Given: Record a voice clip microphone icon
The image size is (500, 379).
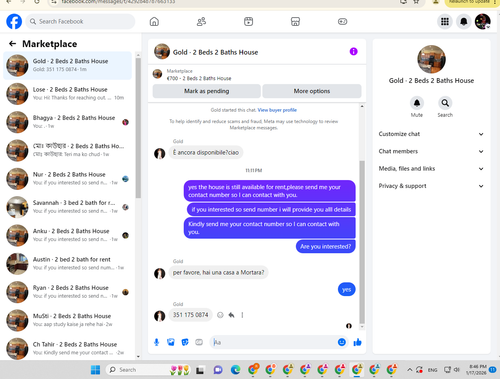Looking at the screenshot, I should coord(156,342).
